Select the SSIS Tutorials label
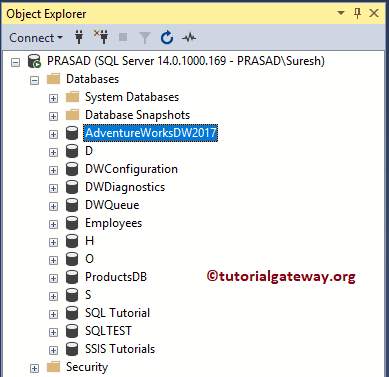Image resolution: width=389 pixels, height=377 pixels. pos(120,349)
